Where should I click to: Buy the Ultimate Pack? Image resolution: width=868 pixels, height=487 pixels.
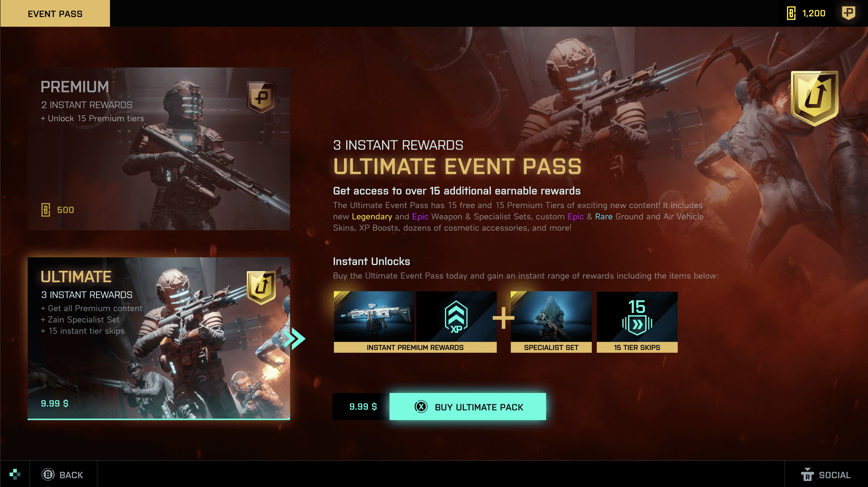[468, 406]
